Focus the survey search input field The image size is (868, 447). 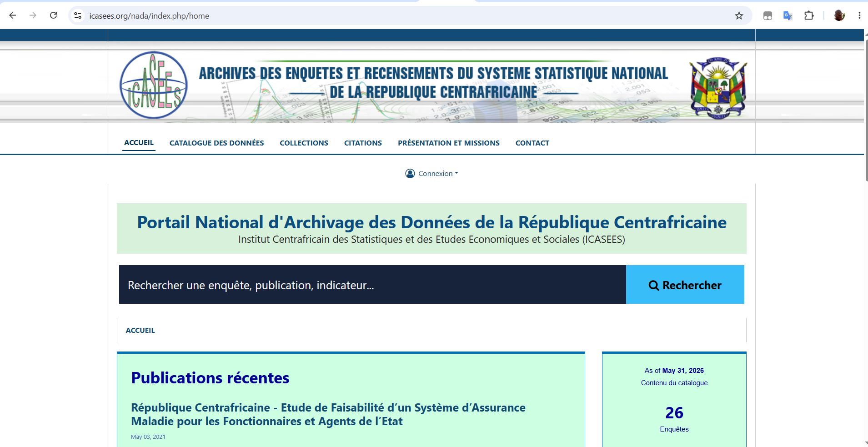(x=372, y=285)
